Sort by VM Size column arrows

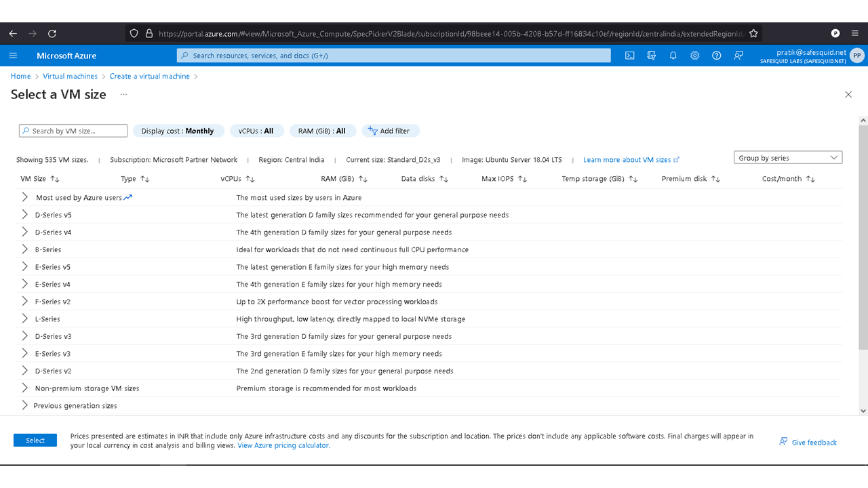point(55,179)
